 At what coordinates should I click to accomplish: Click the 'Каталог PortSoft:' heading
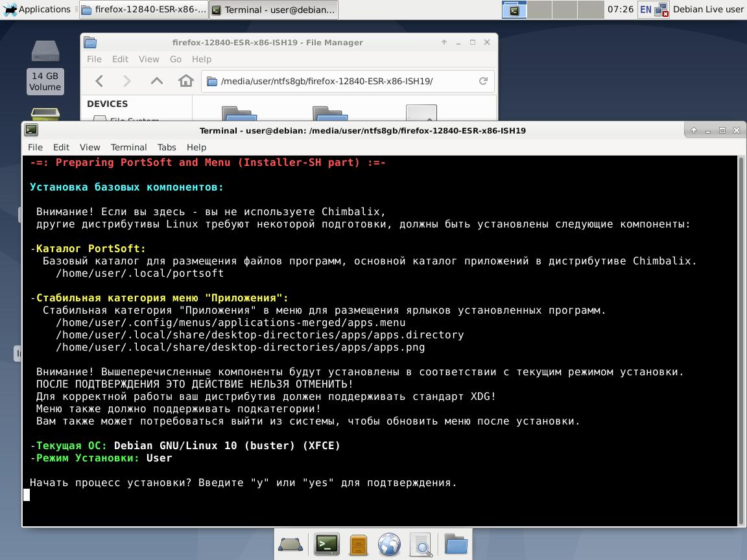(x=91, y=249)
